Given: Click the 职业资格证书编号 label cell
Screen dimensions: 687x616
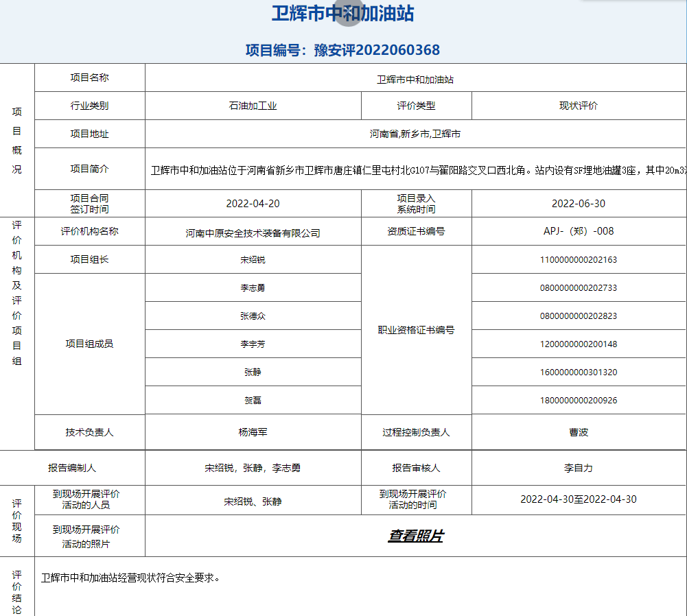Looking at the screenshot, I should tap(416, 330).
